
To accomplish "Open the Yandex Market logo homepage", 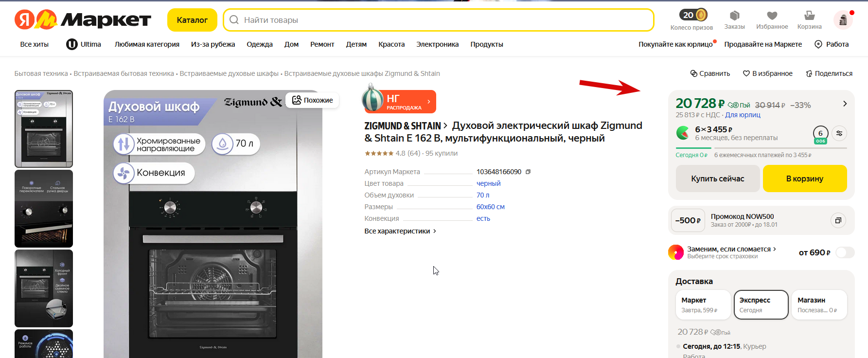I will [83, 19].
